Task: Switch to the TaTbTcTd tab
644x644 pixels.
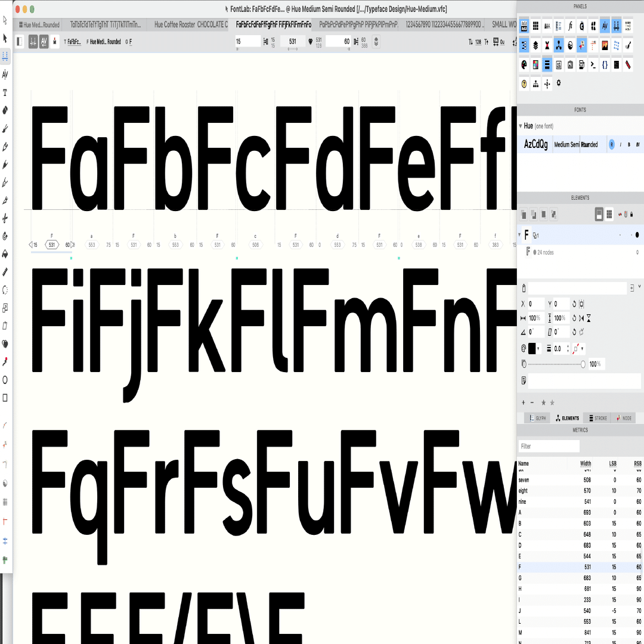Action: (105, 24)
